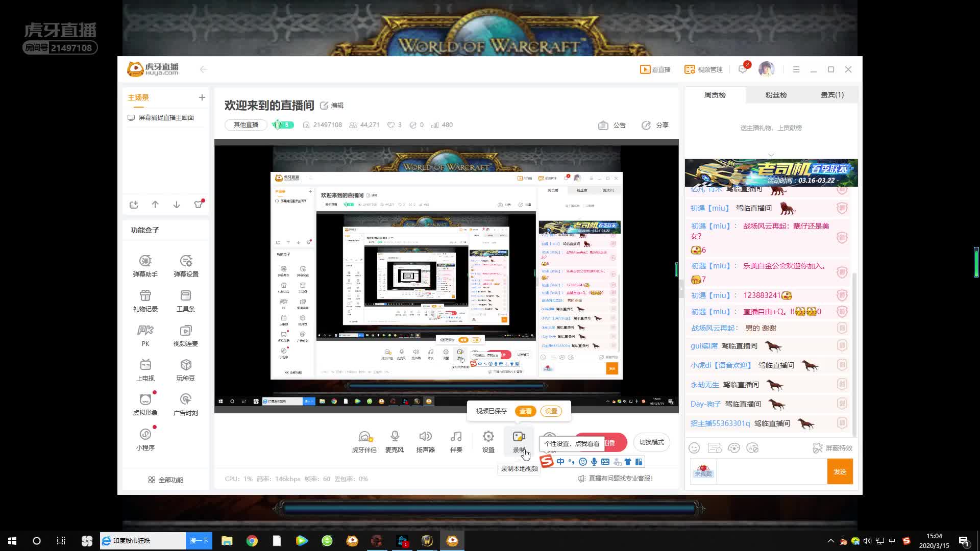Switch to the 周贡榜 tab

pyautogui.click(x=715, y=95)
